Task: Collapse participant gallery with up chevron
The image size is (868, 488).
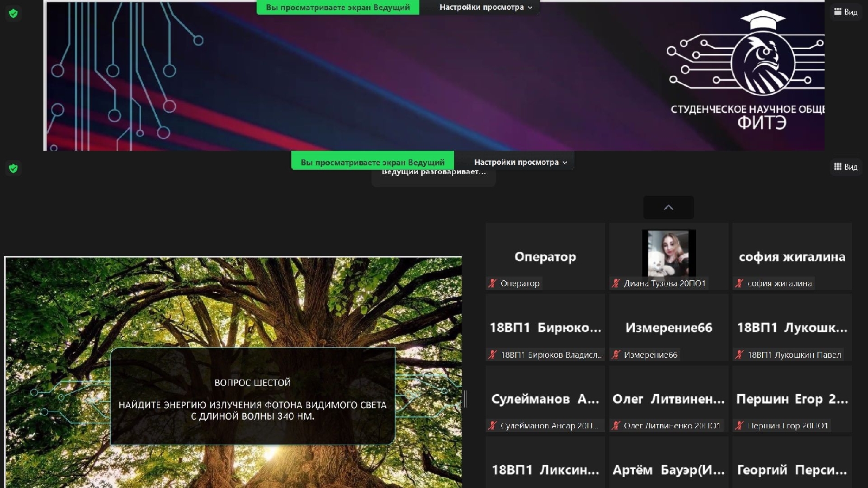Action: click(668, 207)
